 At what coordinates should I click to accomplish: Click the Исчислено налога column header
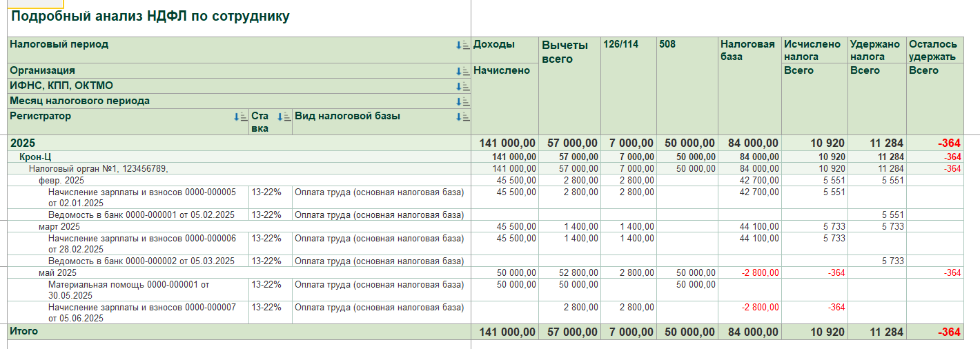click(813, 50)
